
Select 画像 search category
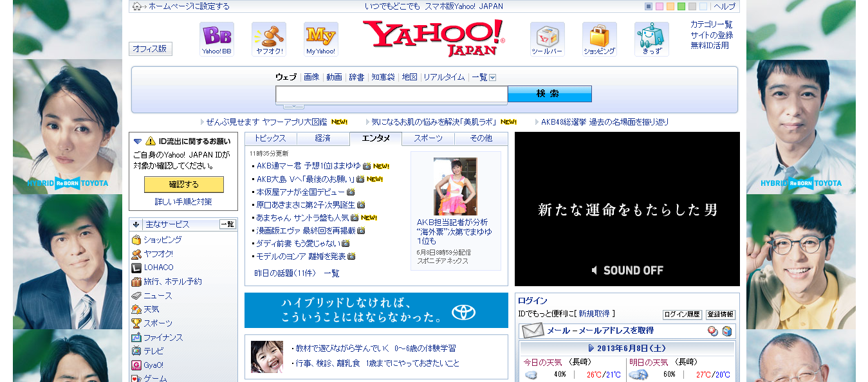coord(311,77)
